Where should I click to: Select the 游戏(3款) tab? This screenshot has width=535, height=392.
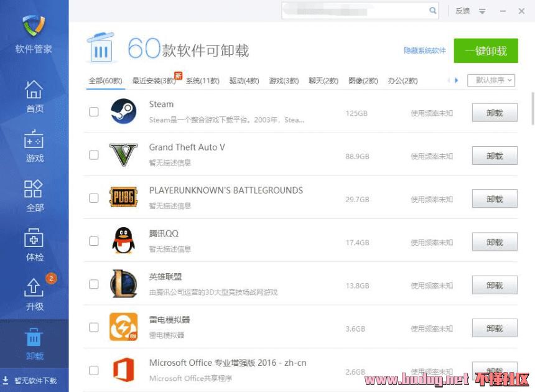click(284, 81)
